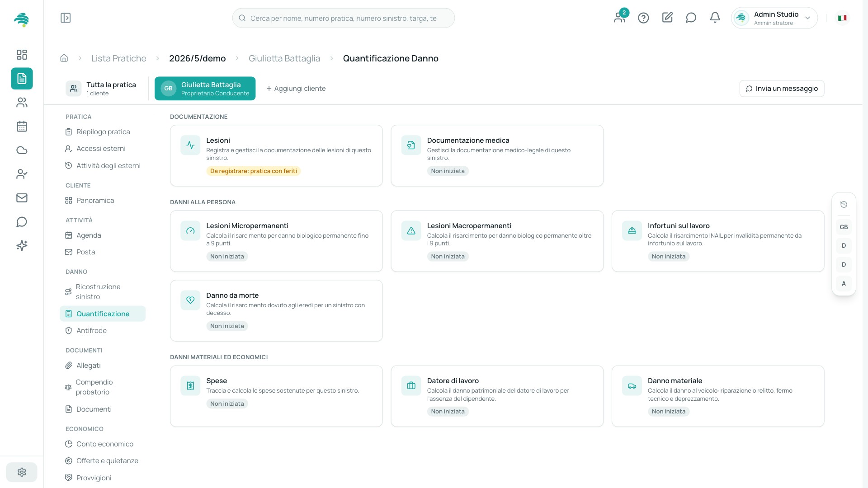Open the Lesioni Micropermanenti card
This screenshot has width=868, height=488.
tap(276, 241)
